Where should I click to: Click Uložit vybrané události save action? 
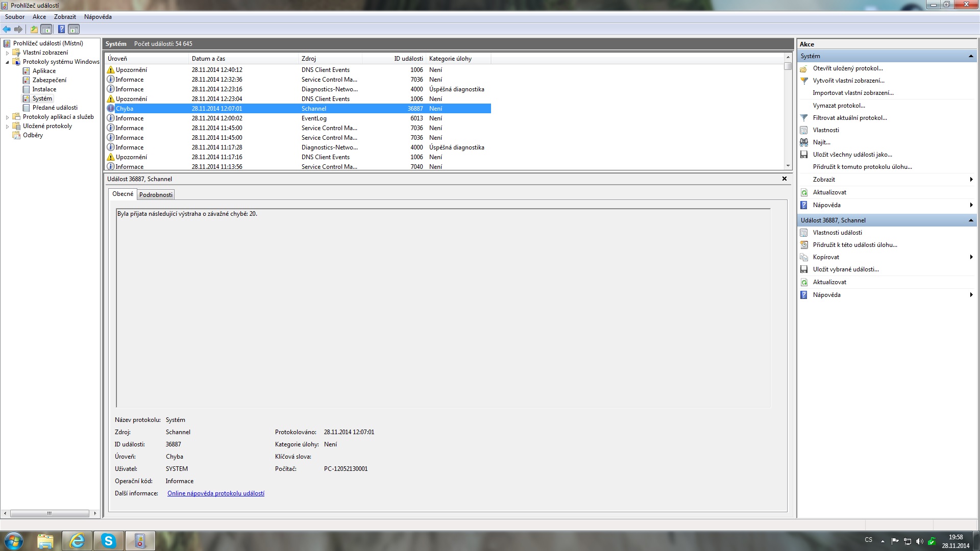point(845,269)
